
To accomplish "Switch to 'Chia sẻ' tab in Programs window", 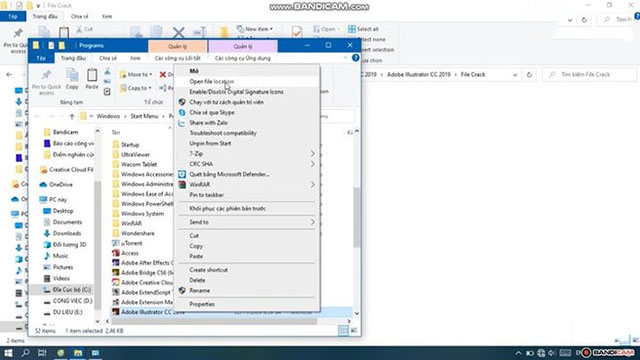I will [108, 58].
